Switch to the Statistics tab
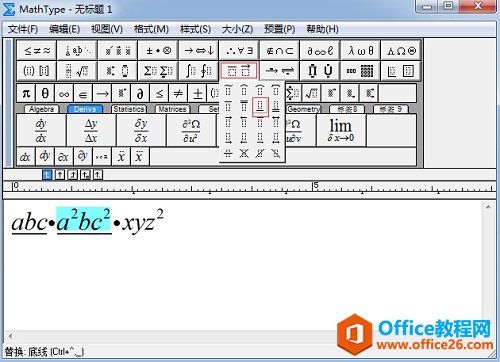Viewport: 500px width, 362px height. (x=129, y=109)
